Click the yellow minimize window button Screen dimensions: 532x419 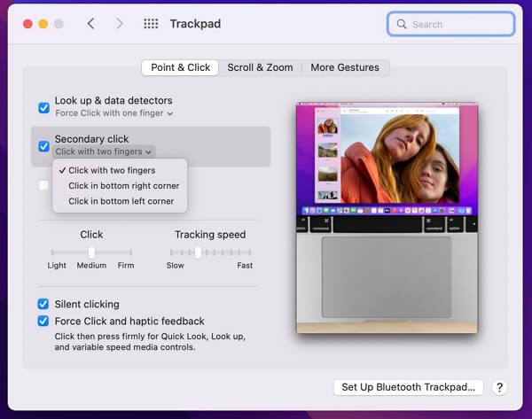tap(43, 24)
